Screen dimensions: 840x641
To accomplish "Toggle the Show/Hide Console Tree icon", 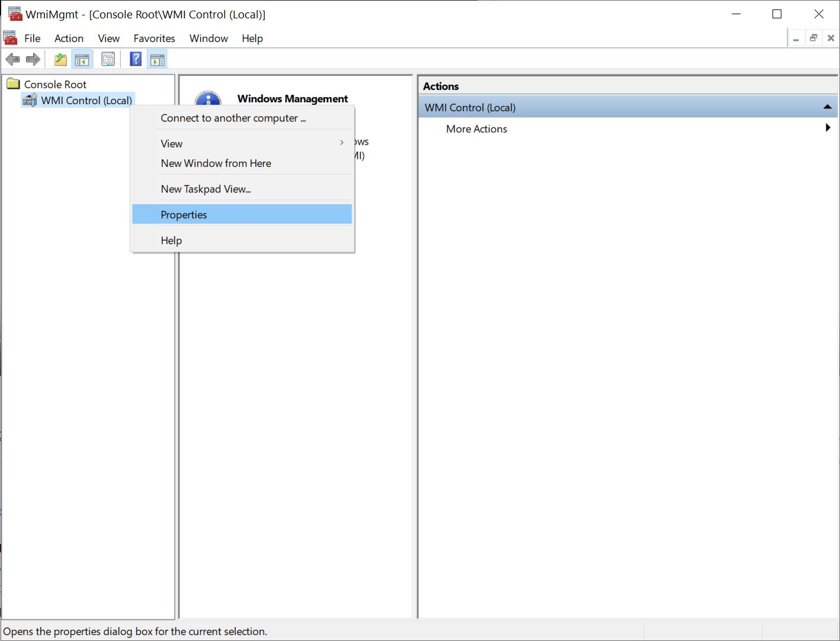I will 82,59.
